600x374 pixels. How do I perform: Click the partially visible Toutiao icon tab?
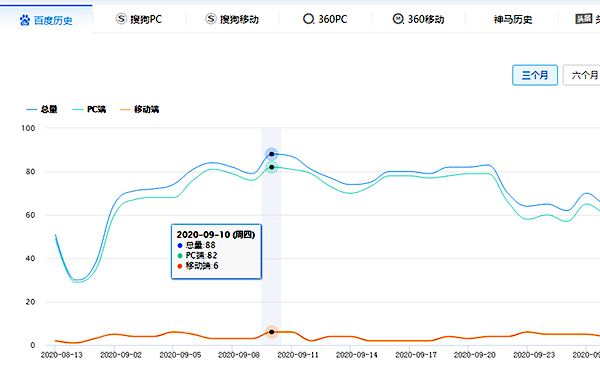tap(584, 18)
